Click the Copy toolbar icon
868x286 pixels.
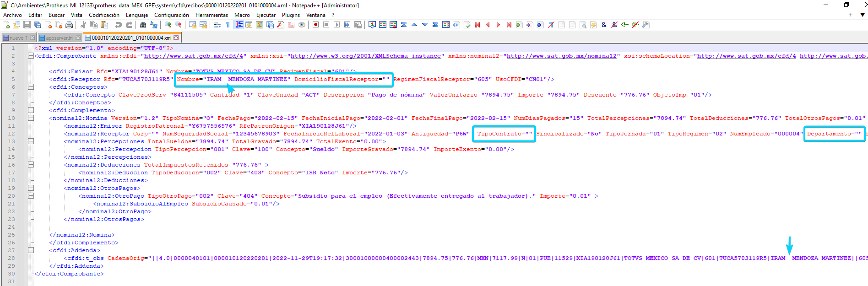(94, 25)
